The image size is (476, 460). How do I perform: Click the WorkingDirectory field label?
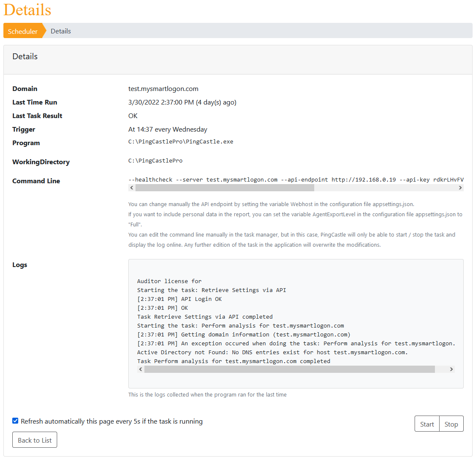pos(41,162)
